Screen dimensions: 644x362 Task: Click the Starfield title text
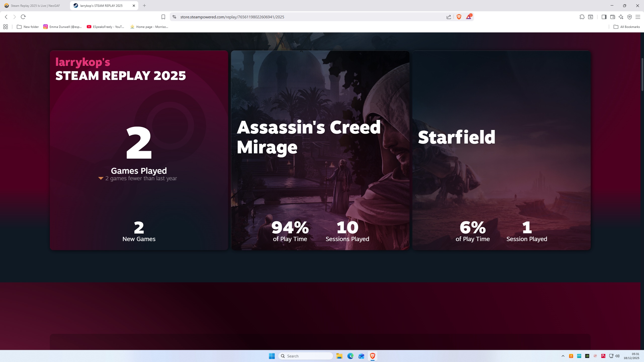(x=457, y=137)
